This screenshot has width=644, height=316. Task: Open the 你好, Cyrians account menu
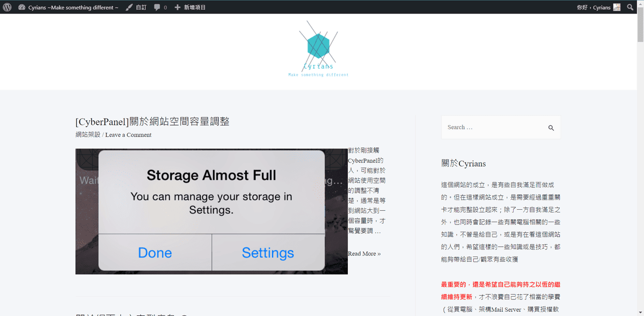pos(598,8)
